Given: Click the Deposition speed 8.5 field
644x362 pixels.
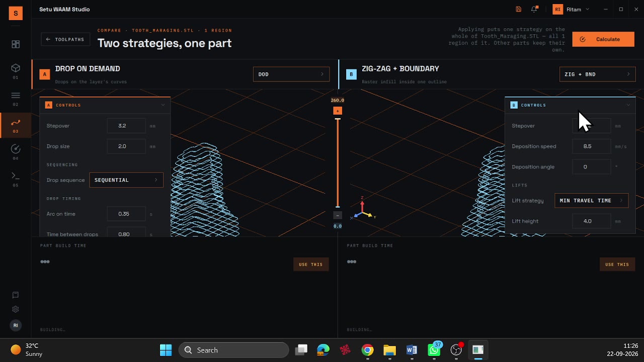Looking at the screenshot, I should tap(592, 146).
